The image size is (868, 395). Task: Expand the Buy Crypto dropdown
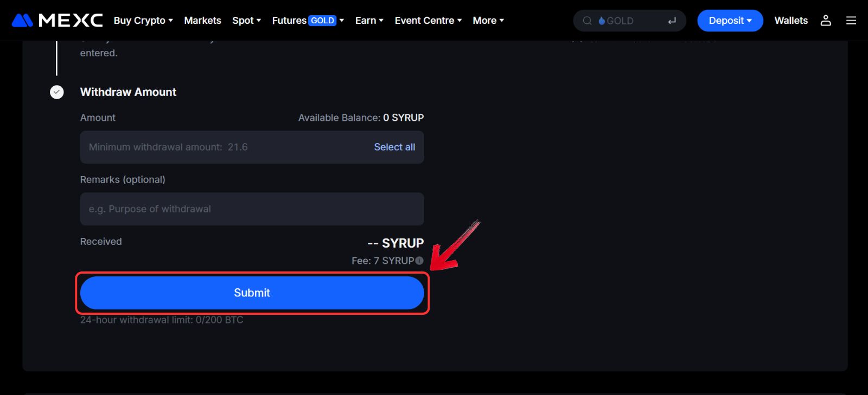pos(143,21)
